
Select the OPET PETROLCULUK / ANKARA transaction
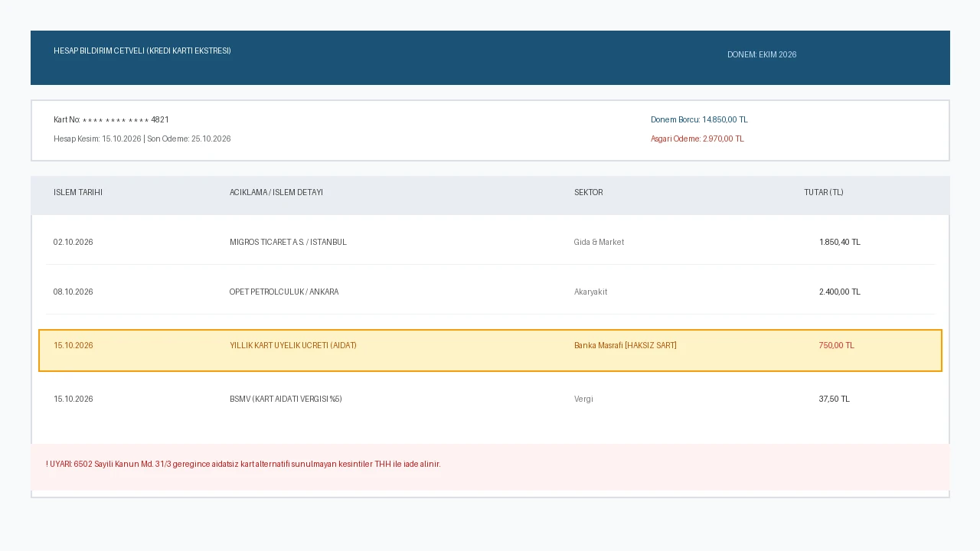284,292
